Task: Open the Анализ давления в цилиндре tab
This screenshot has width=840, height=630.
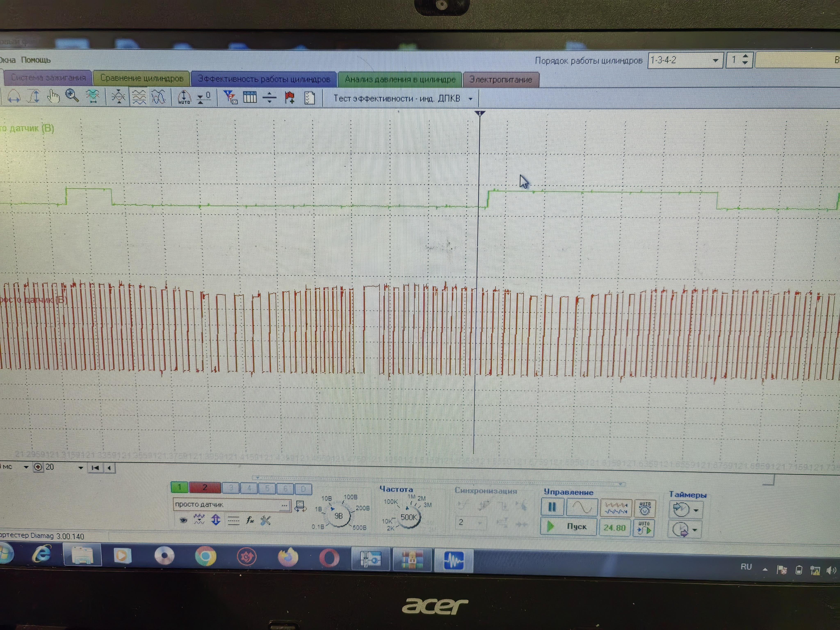Action: pyautogui.click(x=400, y=79)
